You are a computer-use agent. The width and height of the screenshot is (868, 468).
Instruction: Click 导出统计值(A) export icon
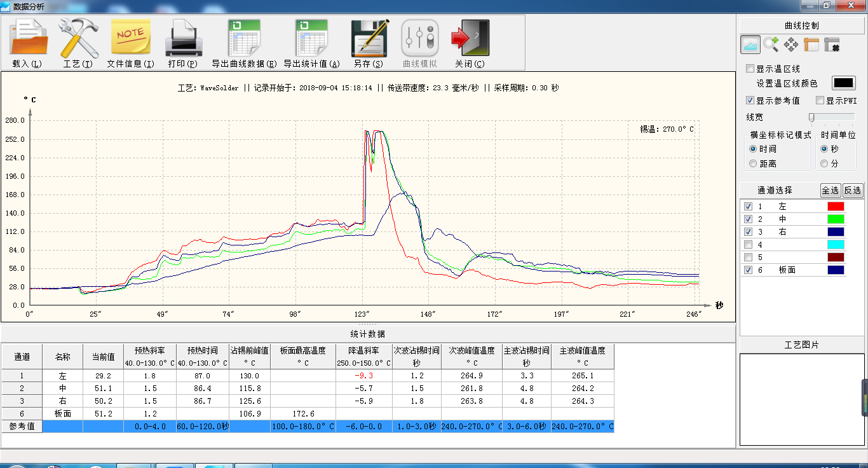point(311,38)
